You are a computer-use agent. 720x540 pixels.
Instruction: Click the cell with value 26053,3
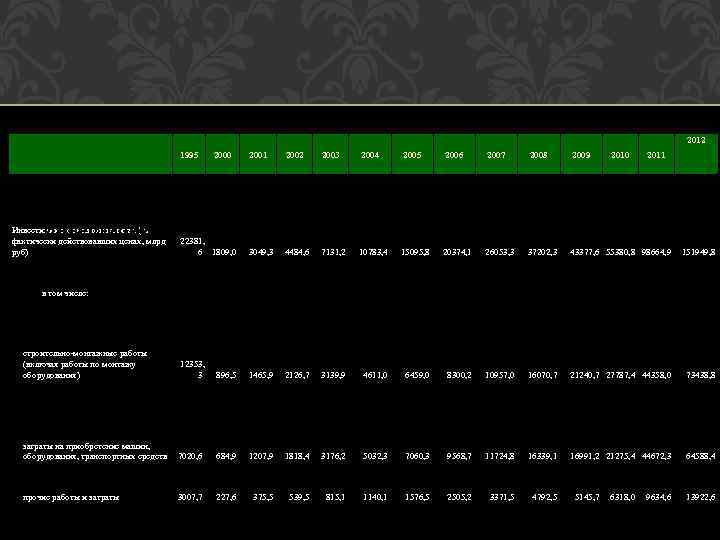tap(500, 252)
